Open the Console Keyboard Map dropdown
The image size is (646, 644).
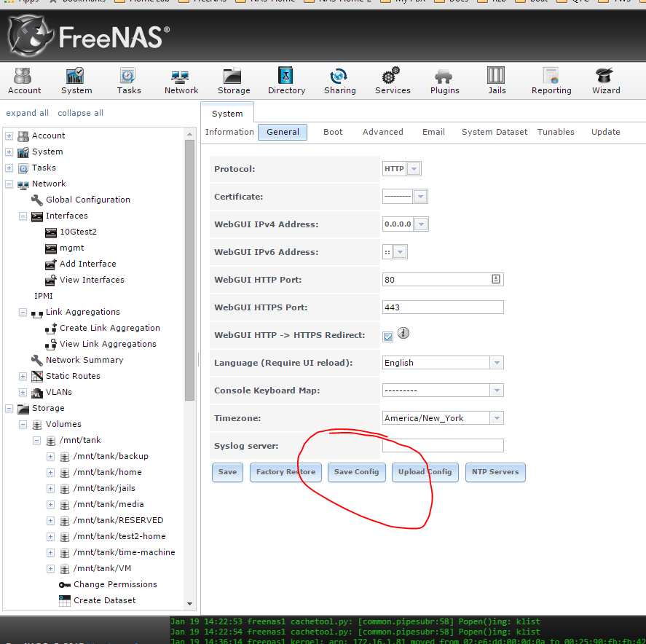coord(497,390)
